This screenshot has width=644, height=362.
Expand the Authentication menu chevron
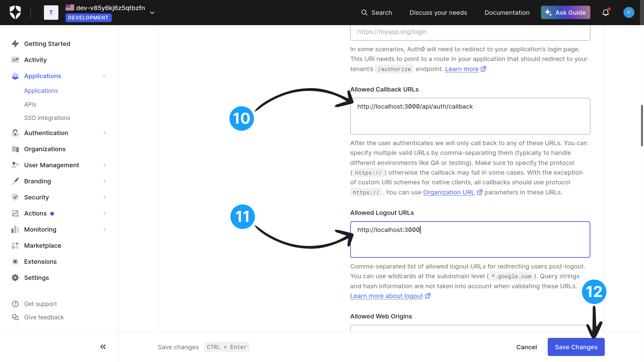click(105, 133)
